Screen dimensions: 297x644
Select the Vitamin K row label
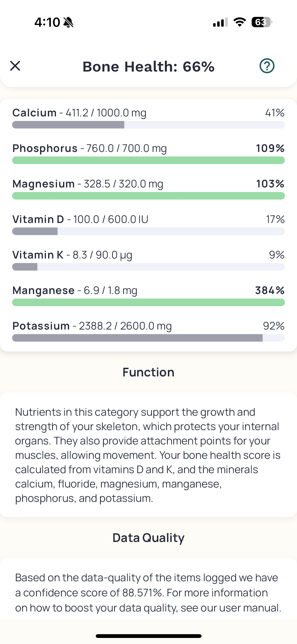coord(38,255)
